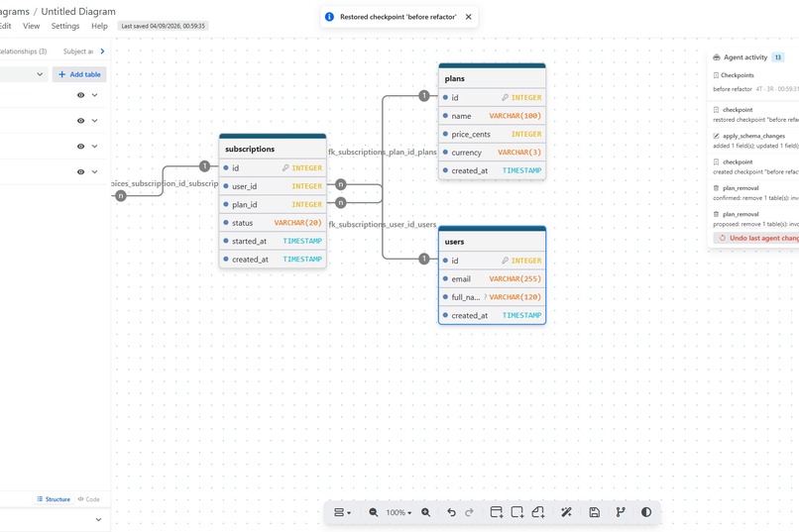Open the layout options icon in bottom toolbar
Image resolution: width=799 pixels, height=532 pixels.
click(x=342, y=512)
